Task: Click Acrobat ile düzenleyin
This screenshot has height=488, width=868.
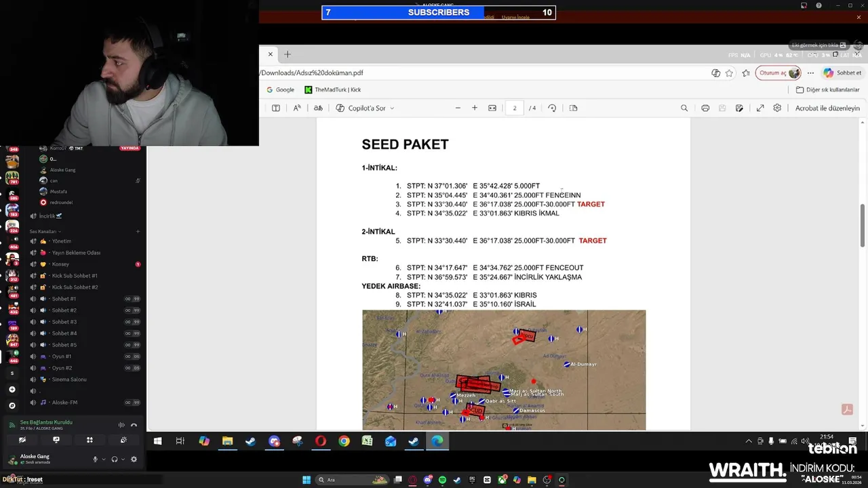Action: point(827,108)
